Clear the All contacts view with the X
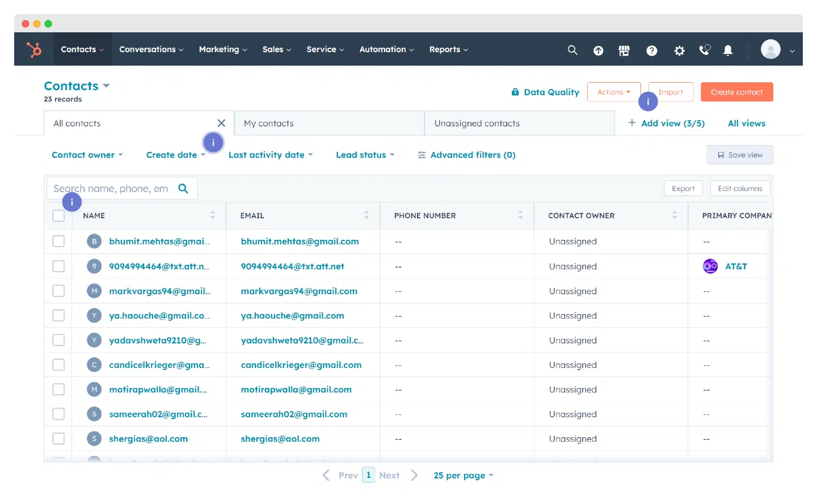817x504 pixels. tap(221, 122)
